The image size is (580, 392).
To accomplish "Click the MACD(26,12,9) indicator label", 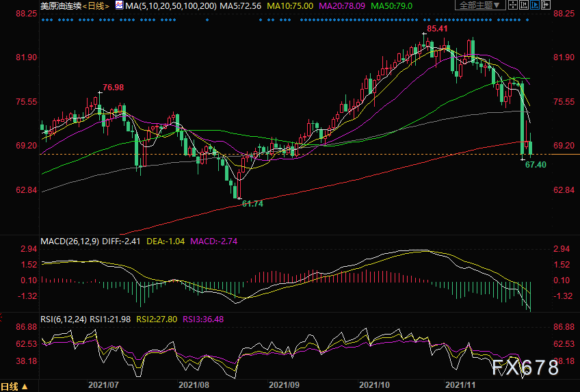I will pyautogui.click(x=70, y=241).
